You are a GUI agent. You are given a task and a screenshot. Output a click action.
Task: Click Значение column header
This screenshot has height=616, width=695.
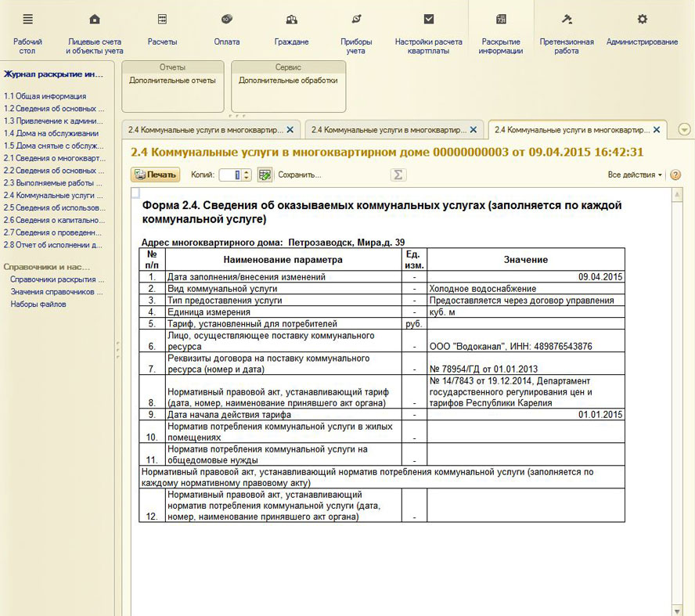point(526,260)
